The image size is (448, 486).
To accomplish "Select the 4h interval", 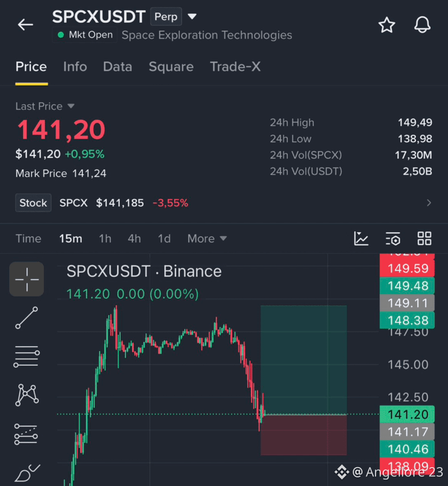I will tap(134, 238).
